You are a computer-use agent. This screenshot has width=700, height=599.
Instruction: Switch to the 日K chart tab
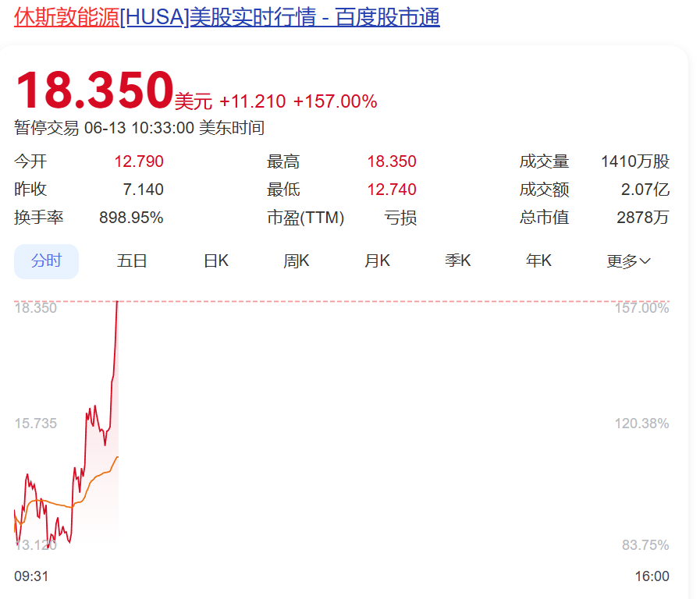[216, 261]
